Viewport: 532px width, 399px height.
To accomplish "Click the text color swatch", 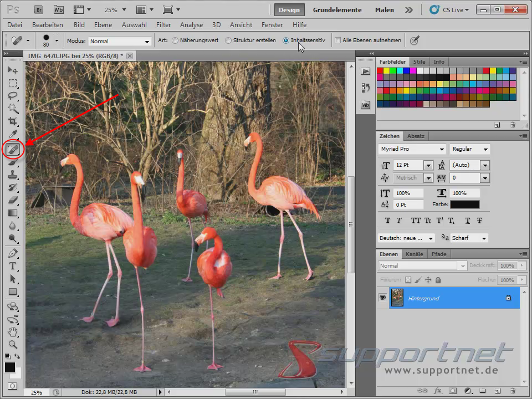I will 464,204.
